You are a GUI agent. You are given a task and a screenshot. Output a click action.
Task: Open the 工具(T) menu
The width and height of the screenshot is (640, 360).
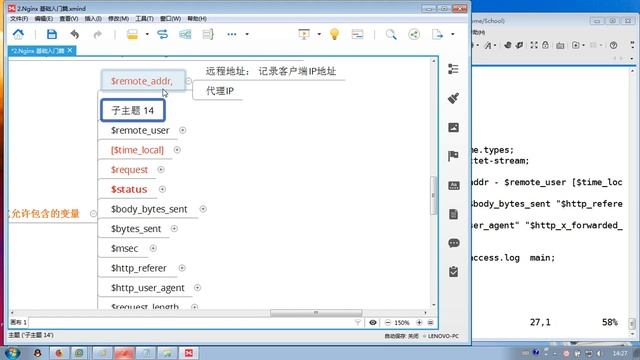[144, 19]
